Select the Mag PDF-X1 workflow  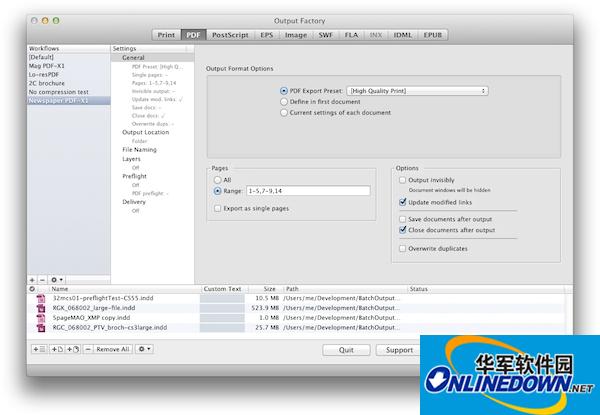pyautogui.click(x=69, y=66)
